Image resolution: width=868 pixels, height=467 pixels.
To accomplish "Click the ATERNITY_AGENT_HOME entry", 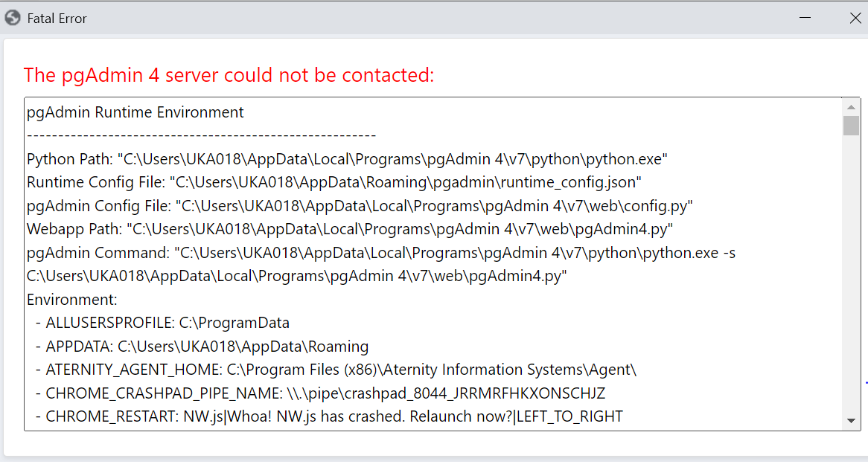I will tap(336, 370).
